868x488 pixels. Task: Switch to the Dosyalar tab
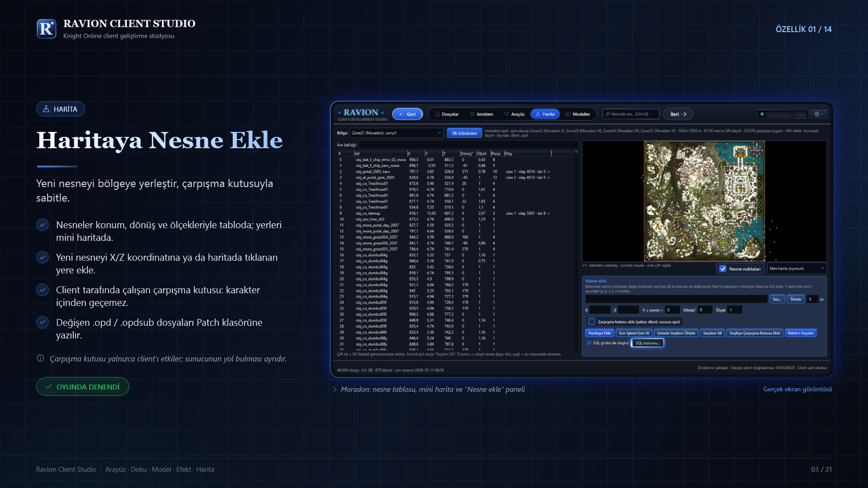(x=447, y=114)
